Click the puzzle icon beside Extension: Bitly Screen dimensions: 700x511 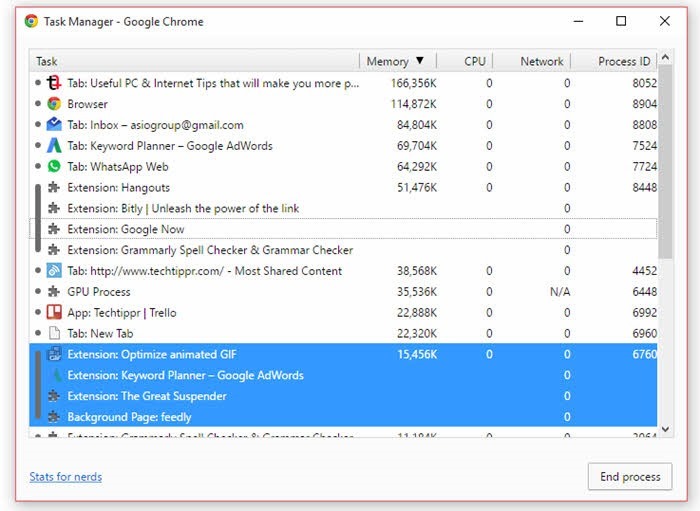54,208
